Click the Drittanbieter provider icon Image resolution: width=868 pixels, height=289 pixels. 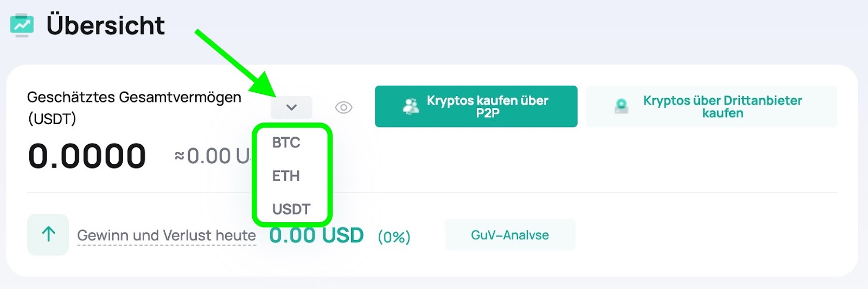[x=621, y=106]
